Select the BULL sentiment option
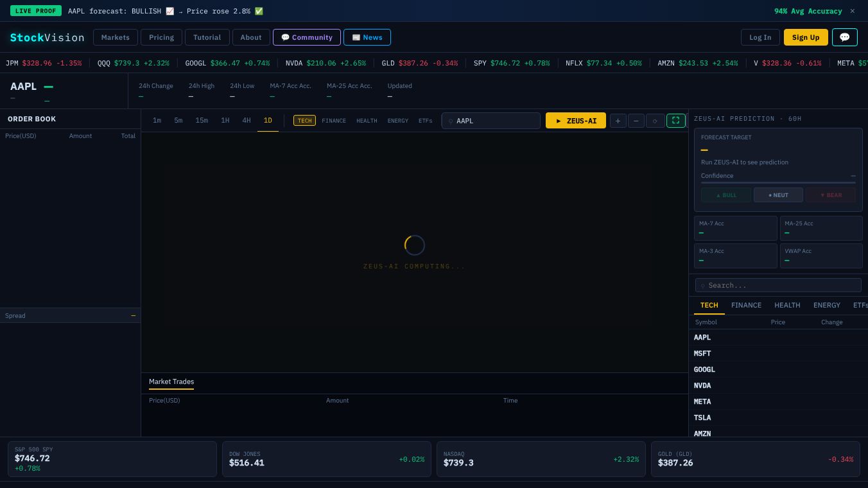 [x=726, y=195]
